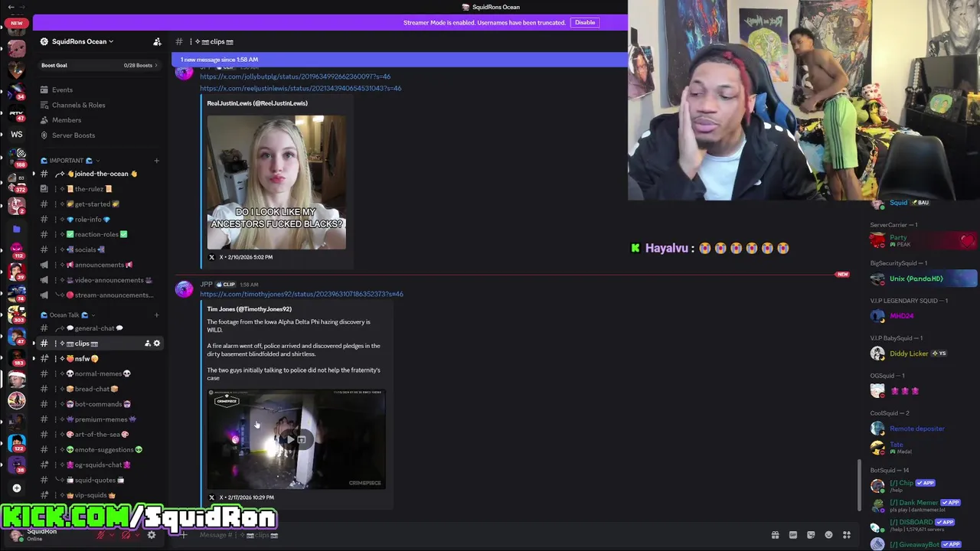Click Tim Jones embed author name

pyautogui.click(x=249, y=309)
